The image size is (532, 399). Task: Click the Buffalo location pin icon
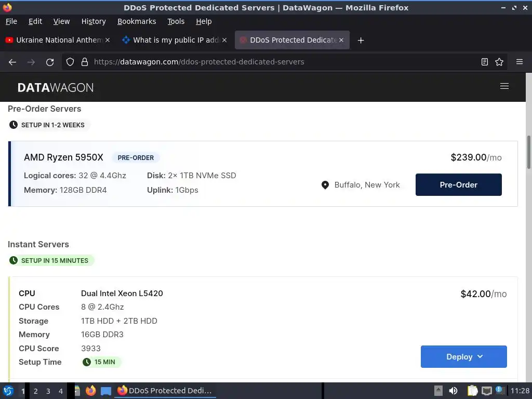[x=325, y=185]
